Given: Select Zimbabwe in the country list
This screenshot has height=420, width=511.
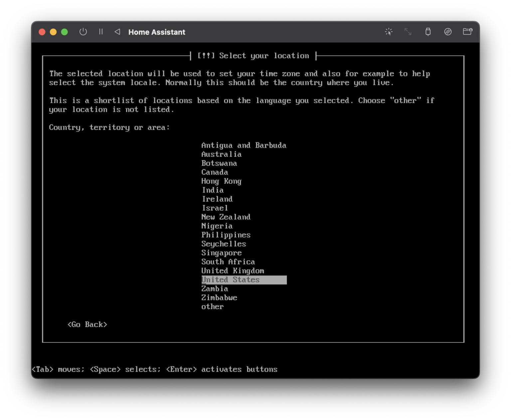Looking at the screenshot, I should [x=219, y=297].
